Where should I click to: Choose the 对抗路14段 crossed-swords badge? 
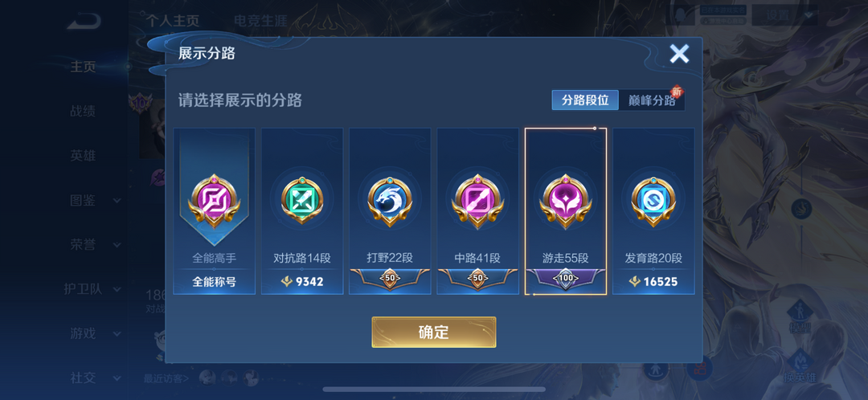[301, 200]
